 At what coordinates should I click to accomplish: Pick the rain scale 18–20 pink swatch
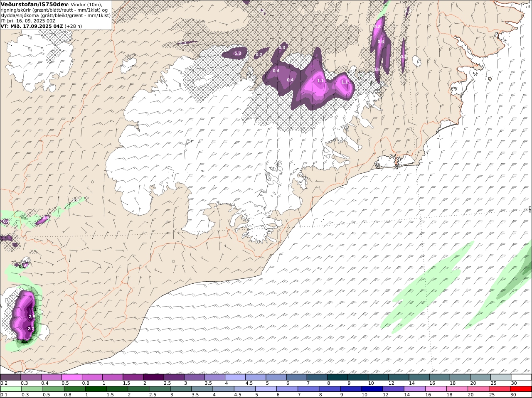[x=457, y=389]
